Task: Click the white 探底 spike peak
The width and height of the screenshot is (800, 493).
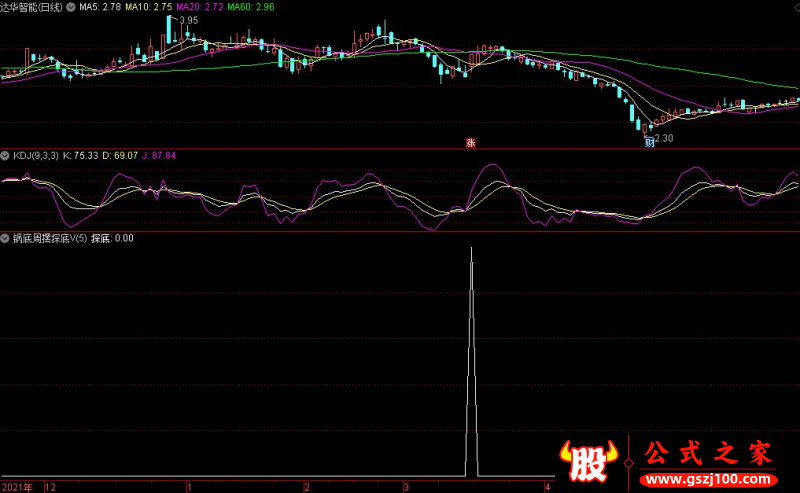Action: tap(471, 249)
